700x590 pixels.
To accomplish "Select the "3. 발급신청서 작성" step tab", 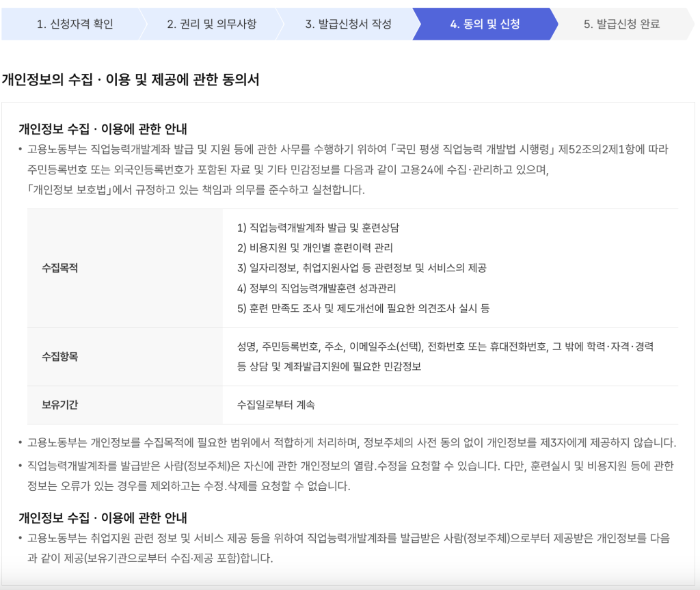I will [349, 24].
